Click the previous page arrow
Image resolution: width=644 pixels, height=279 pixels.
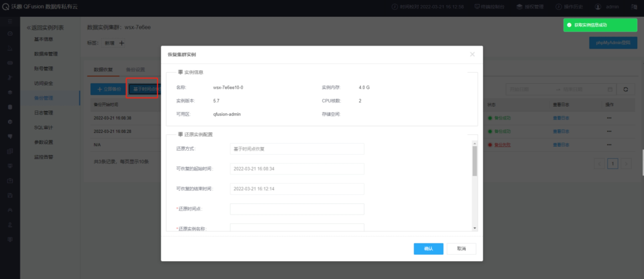coord(599,164)
